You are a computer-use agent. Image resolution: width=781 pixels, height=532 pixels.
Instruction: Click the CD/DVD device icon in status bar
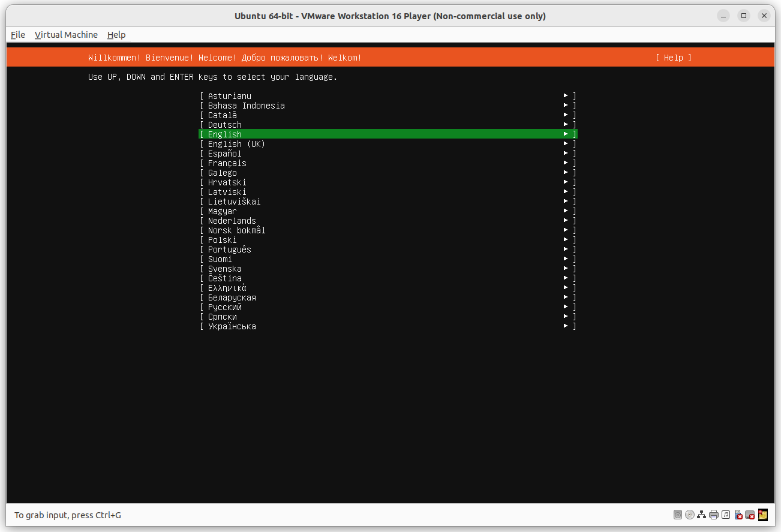[690, 515]
